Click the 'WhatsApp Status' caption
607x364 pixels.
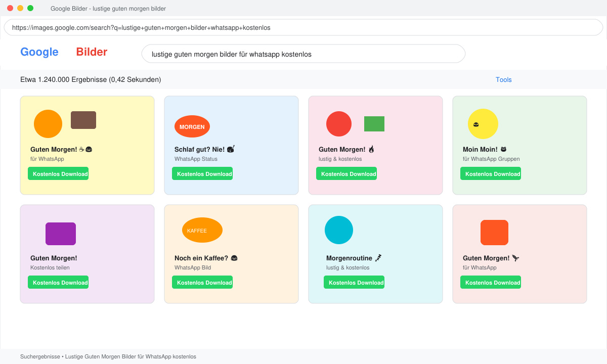[x=196, y=159]
